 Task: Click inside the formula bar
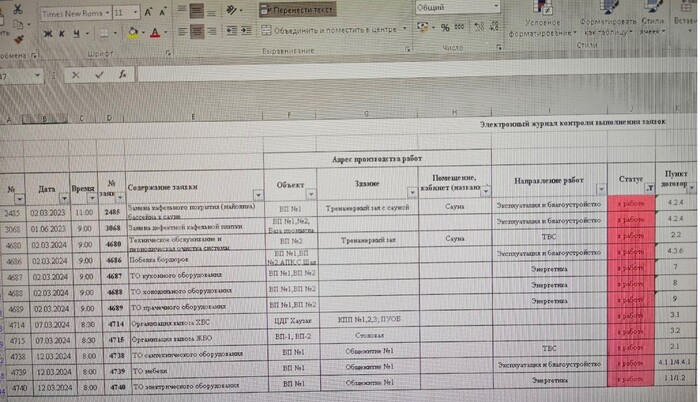(415, 73)
